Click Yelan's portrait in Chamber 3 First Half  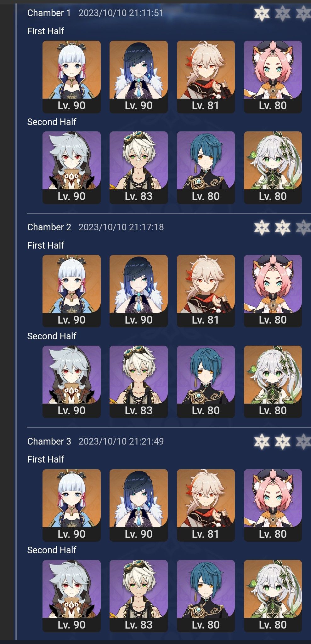click(139, 505)
